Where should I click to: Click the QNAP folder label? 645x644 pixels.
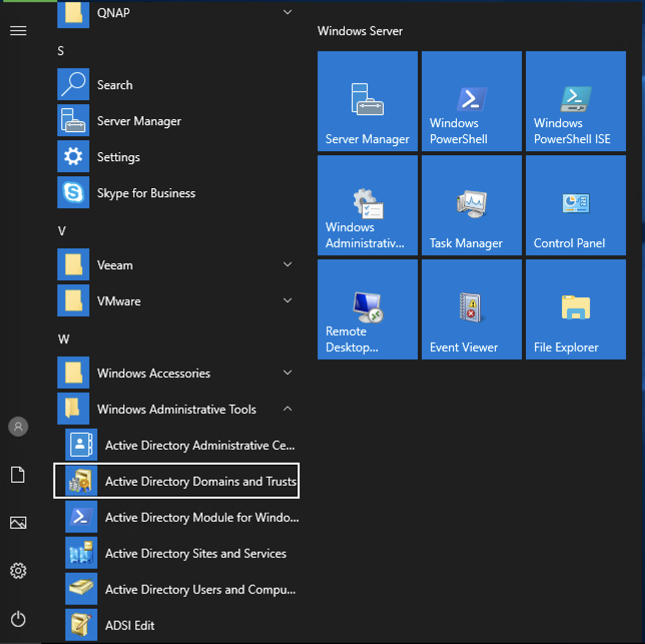point(114,13)
